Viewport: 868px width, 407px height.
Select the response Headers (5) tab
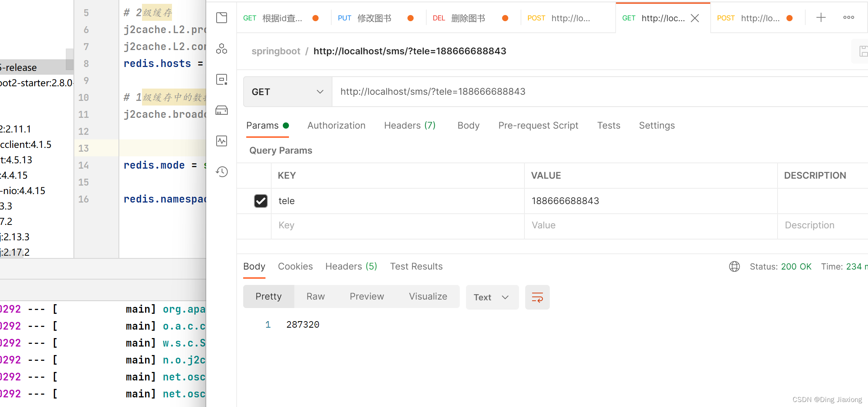pos(351,266)
